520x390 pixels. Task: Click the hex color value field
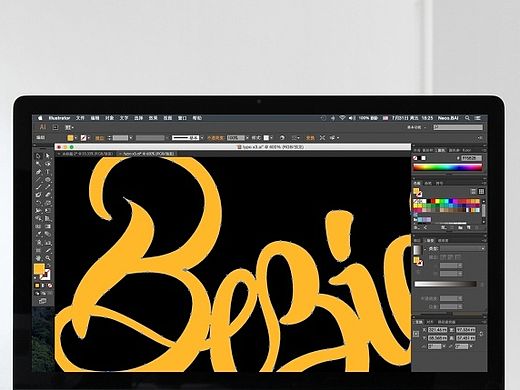(471, 158)
